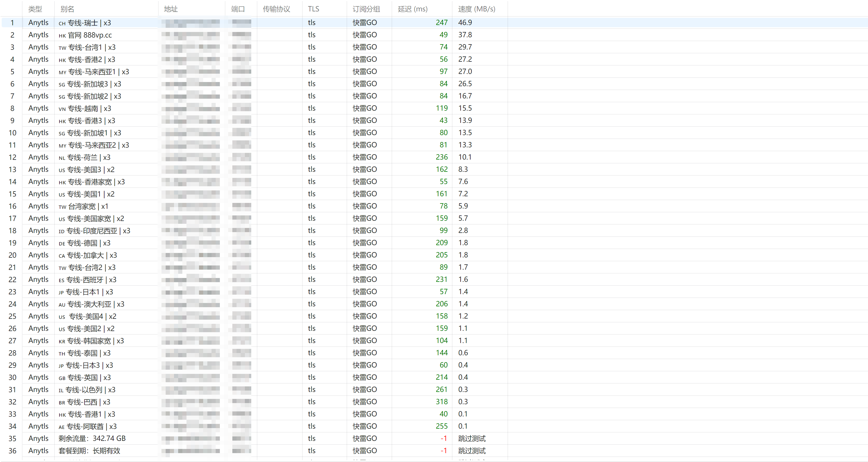This screenshot has width=868, height=462.
Task: Select the BR 专线-巴西 server row
Action: point(434,402)
